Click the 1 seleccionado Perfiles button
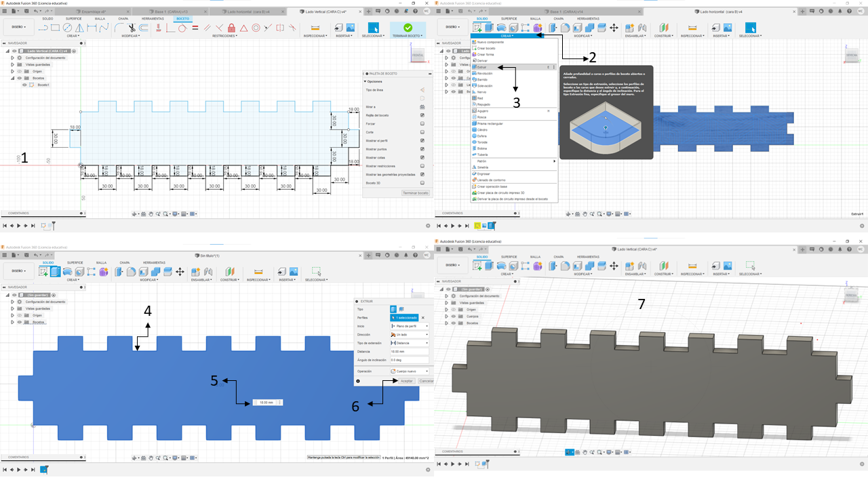 coord(405,317)
